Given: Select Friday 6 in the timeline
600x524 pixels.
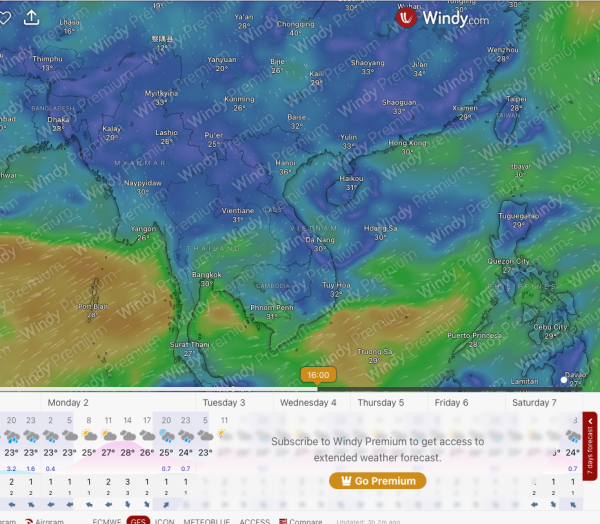Looking at the screenshot, I should [451, 402].
